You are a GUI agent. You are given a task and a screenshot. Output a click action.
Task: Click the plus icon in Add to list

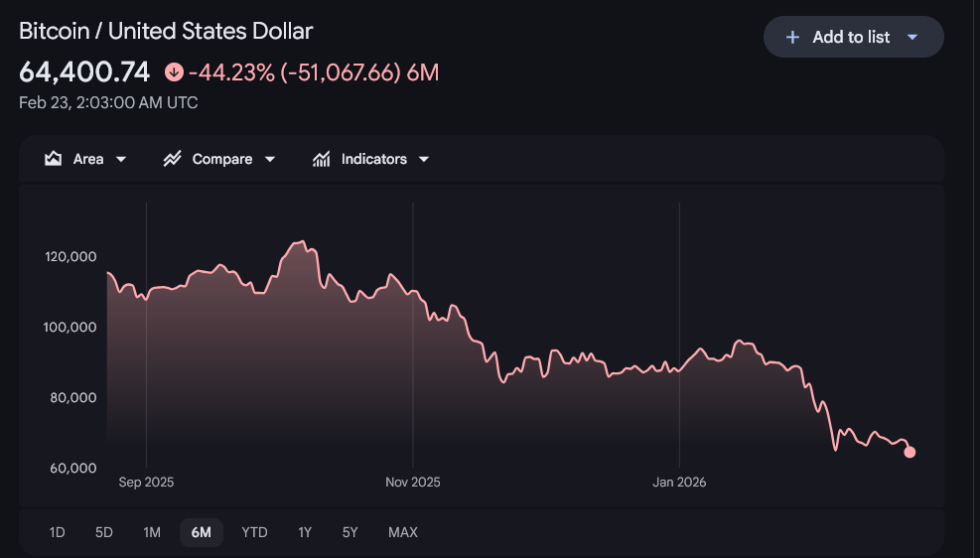(792, 38)
